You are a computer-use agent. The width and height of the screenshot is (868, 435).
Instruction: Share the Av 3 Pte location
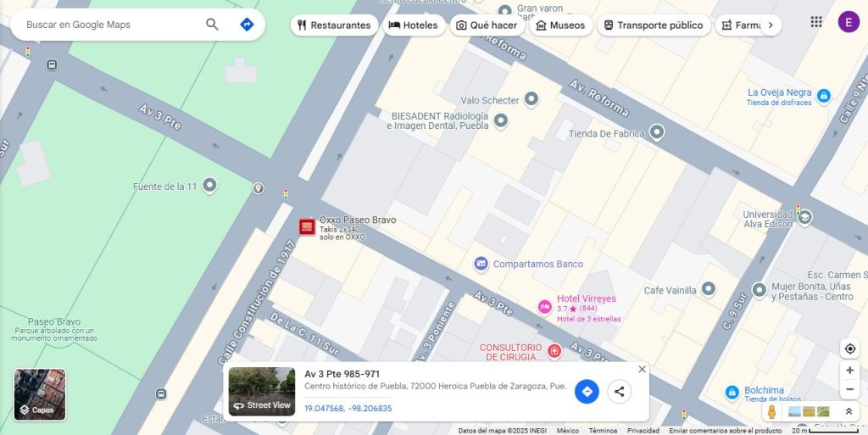coord(620,392)
